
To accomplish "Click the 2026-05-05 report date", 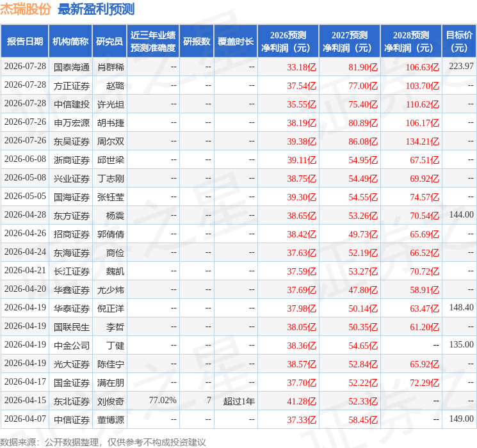I will coord(25,196).
